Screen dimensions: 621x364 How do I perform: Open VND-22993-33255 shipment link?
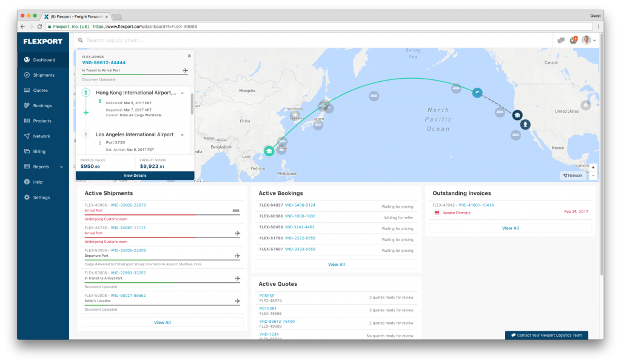click(128, 273)
